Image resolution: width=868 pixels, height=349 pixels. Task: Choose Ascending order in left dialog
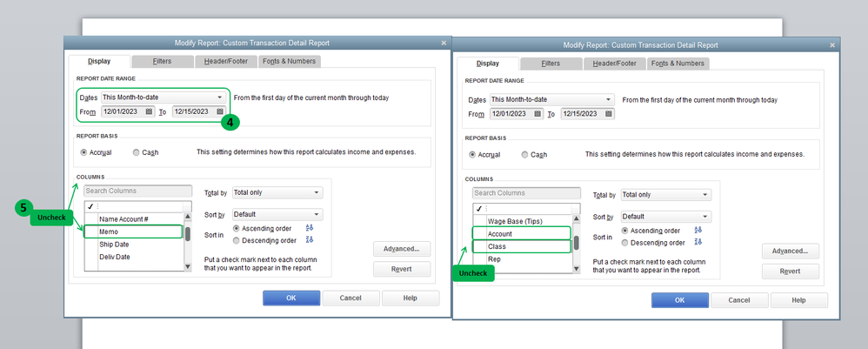[x=237, y=228]
